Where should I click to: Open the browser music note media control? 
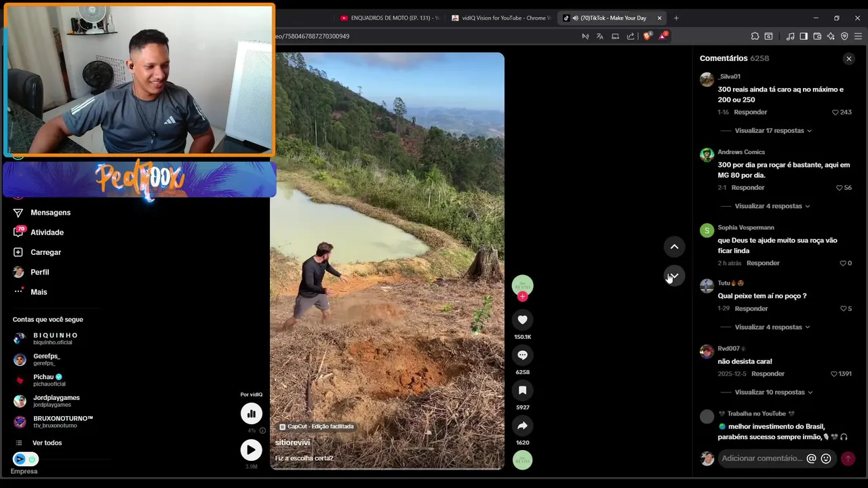coord(790,37)
